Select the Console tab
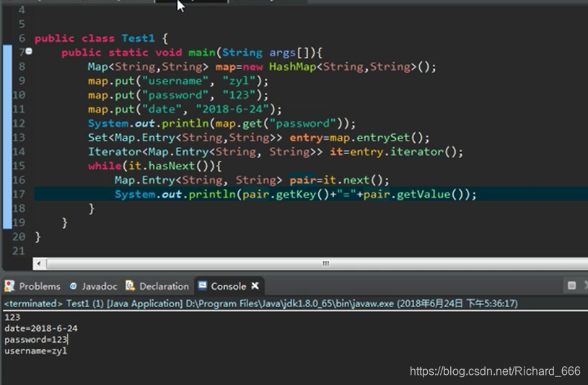 (229, 286)
